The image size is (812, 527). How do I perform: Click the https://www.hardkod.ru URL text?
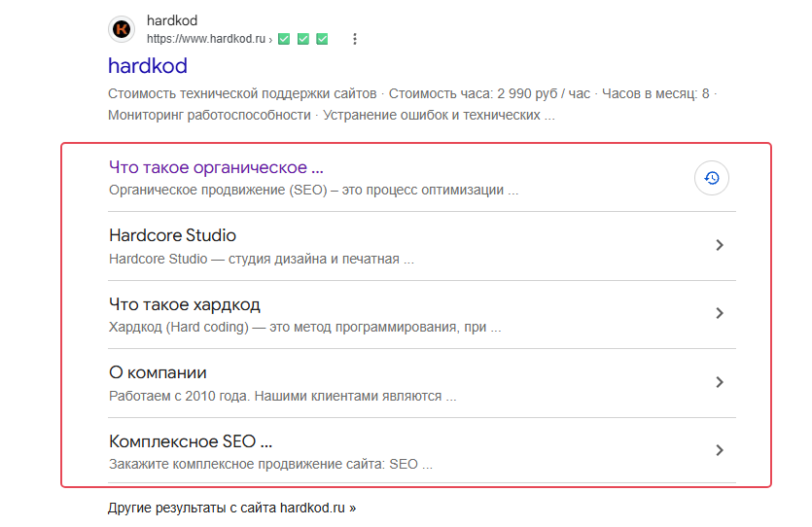pos(205,39)
